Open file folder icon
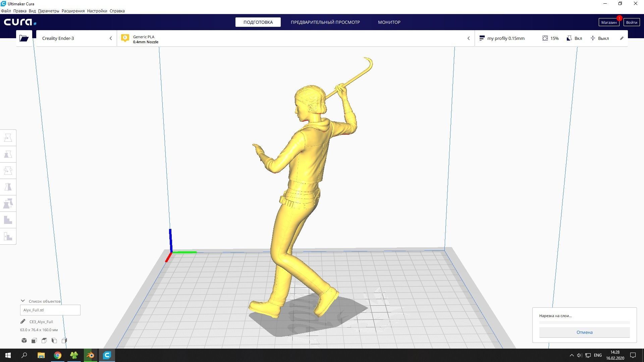Screen dimensions: 644x362 (24, 38)
